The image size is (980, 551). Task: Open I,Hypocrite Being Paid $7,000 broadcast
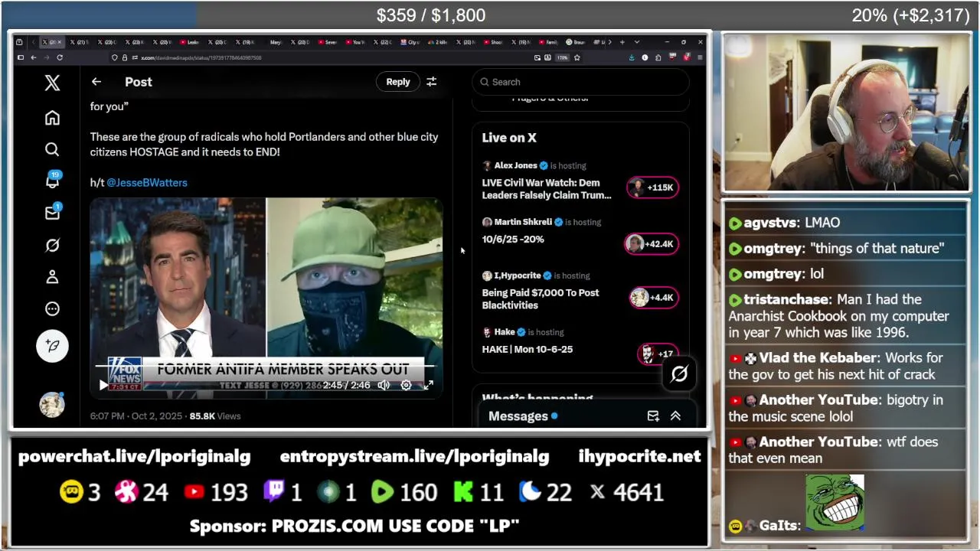541,299
